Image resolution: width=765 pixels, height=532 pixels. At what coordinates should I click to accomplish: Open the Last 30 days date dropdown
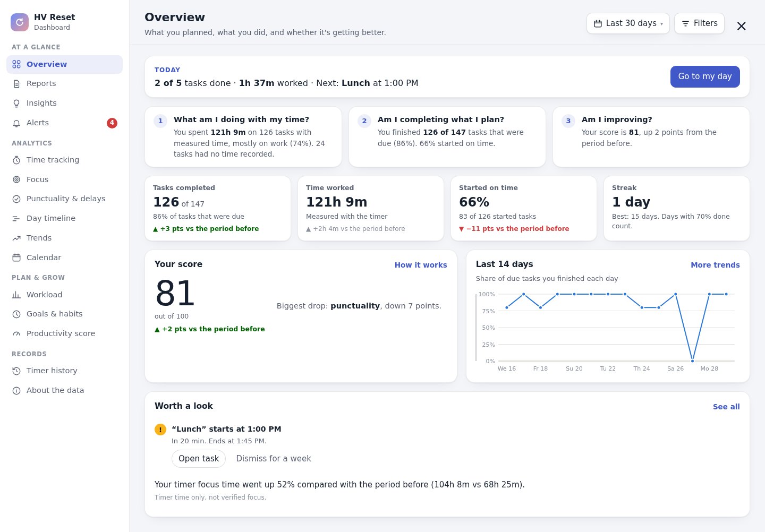(x=628, y=23)
